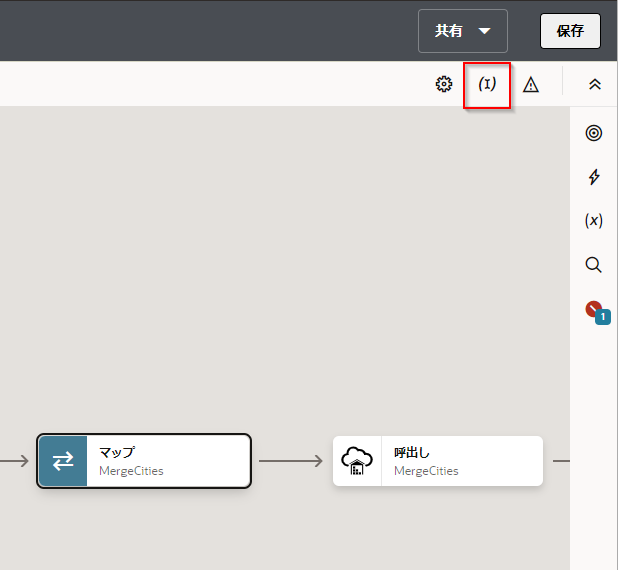Open the target-shaped triggers icon
Screen dimensions: 618x570
[594, 133]
